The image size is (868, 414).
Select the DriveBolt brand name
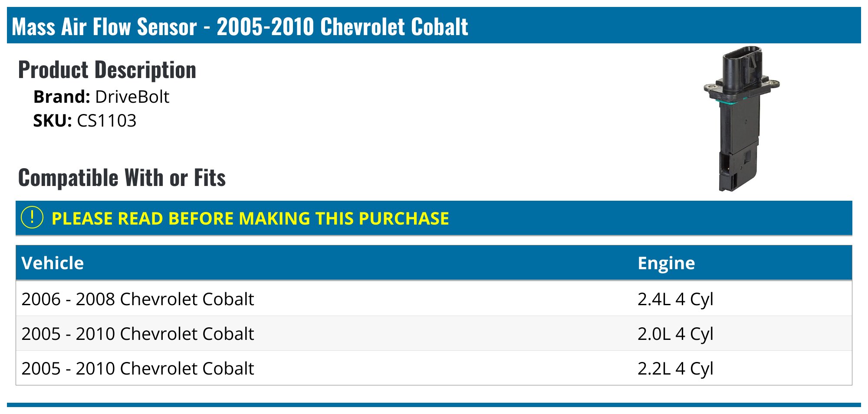point(132,97)
